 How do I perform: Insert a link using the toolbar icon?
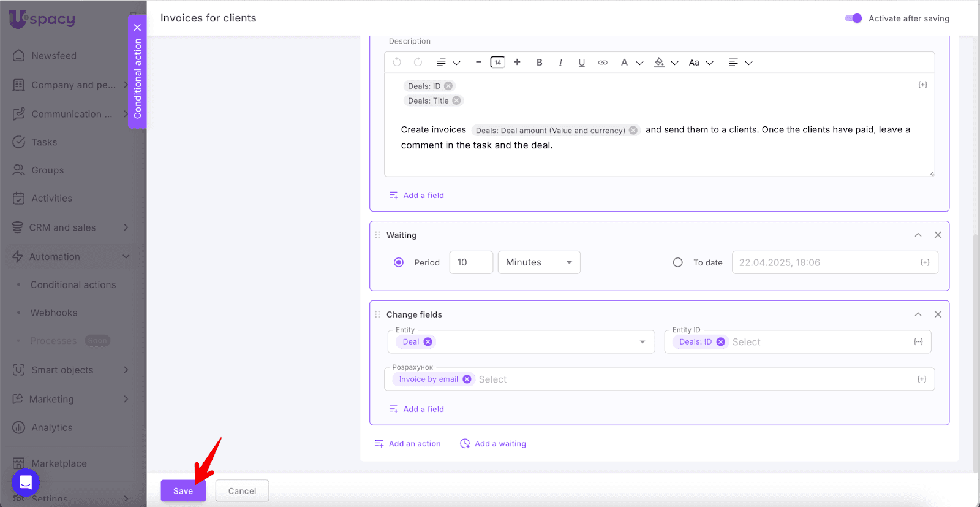click(603, 63)
